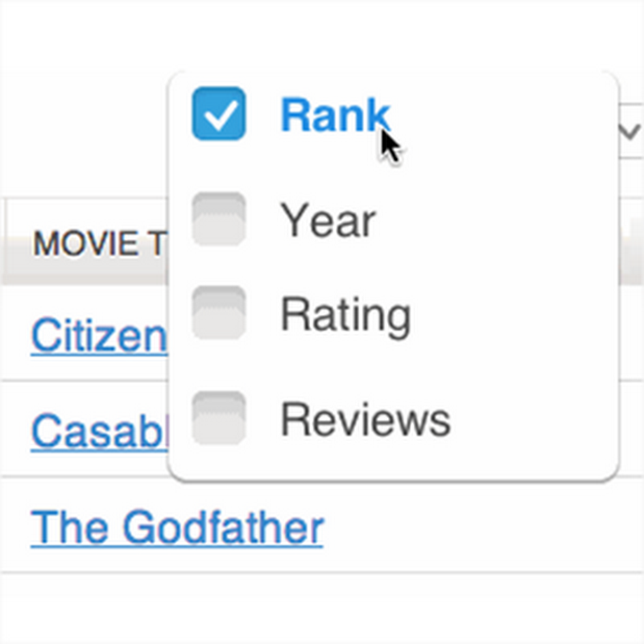Select the Rank menu label
The image size is (644, 644).
click(x=334, y=115)
